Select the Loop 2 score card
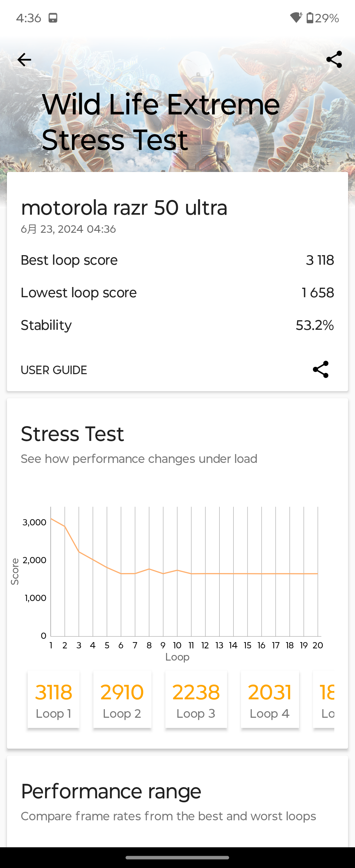Image resolution: width=355 pixels, height=868 pixels. click(122, 699)
